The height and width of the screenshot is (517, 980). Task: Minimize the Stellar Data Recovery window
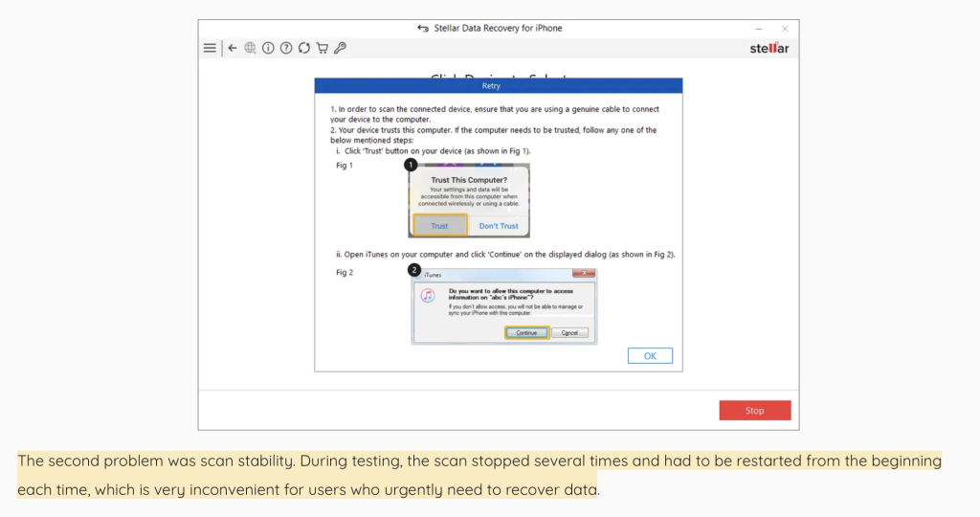[759, 29]
